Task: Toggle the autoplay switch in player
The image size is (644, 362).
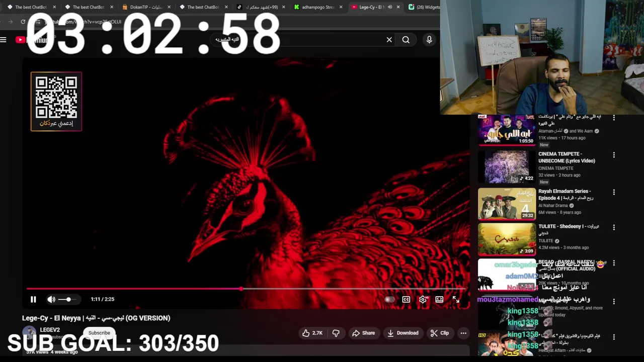Action: (x=389, y=299)
